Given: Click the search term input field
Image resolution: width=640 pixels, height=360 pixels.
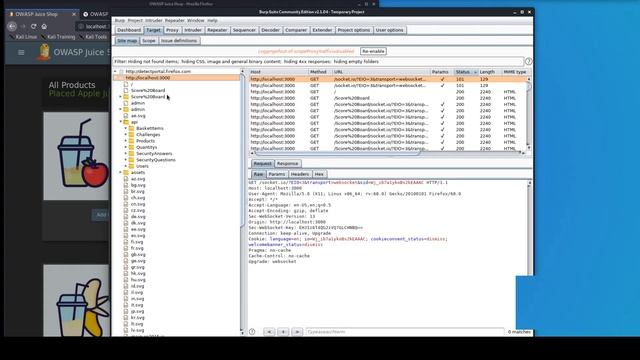Looking at the screenshot, I should 405,332.
